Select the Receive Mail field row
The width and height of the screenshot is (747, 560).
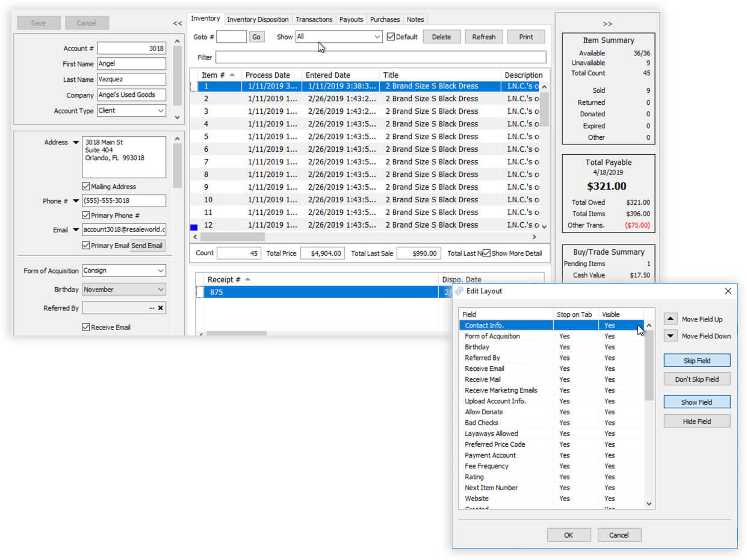[x=551, y=379]
